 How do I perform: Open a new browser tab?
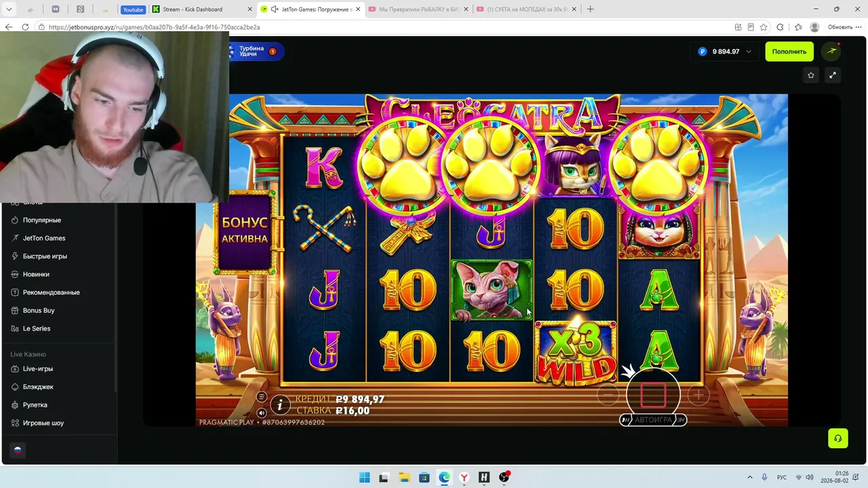(590, 9)
